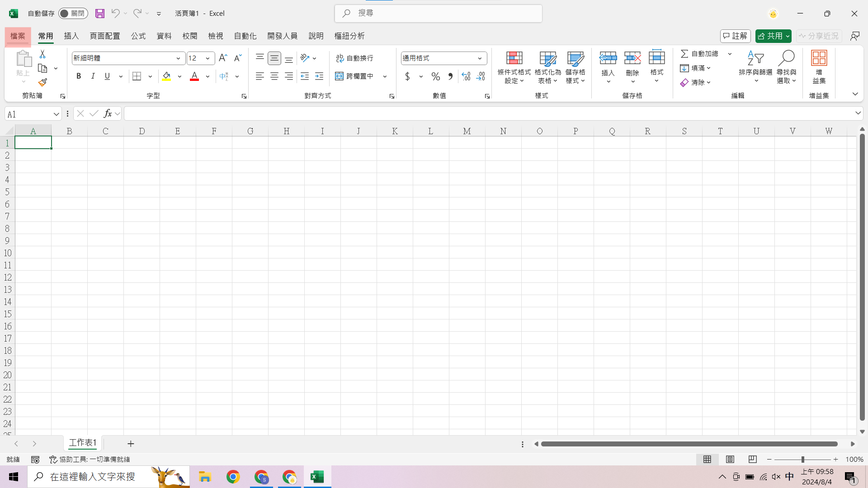Toggle bold formatting

click(79, 76)
